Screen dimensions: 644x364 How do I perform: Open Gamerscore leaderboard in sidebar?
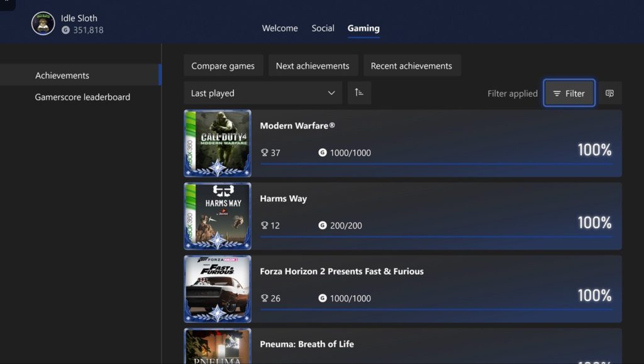[x=82, y=97]
